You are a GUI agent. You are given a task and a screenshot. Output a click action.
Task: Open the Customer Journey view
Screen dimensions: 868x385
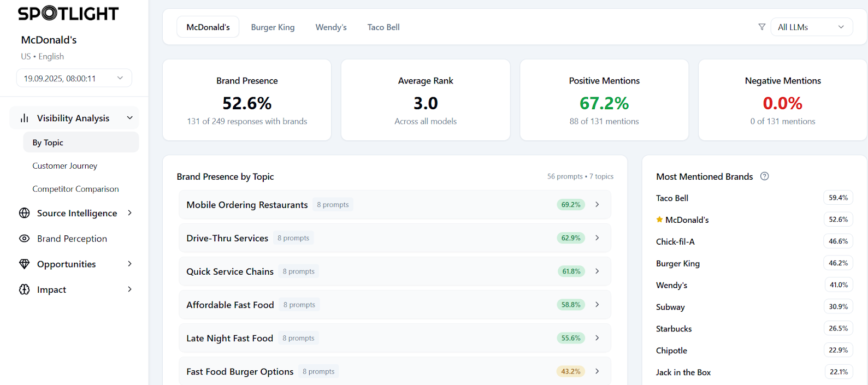(64, 166)
